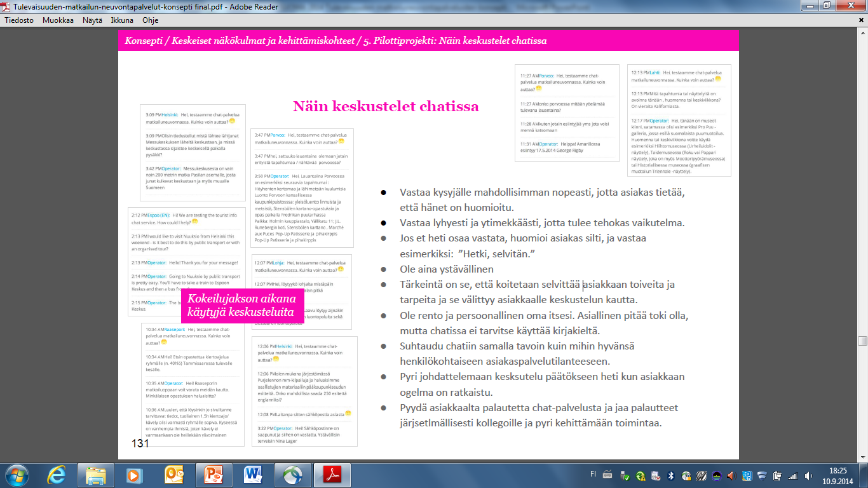Click pink label "Kokeilujakson aikana käytyjä keskusteluita"
The width and height of the screenshot is (868, 488).
tap(241, 306)
